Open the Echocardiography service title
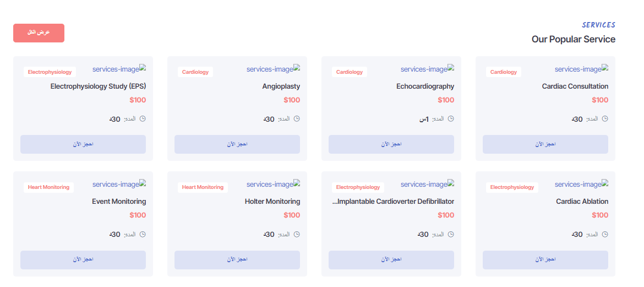The height and width of the screenshot is (287, 644). click(425, 86)
